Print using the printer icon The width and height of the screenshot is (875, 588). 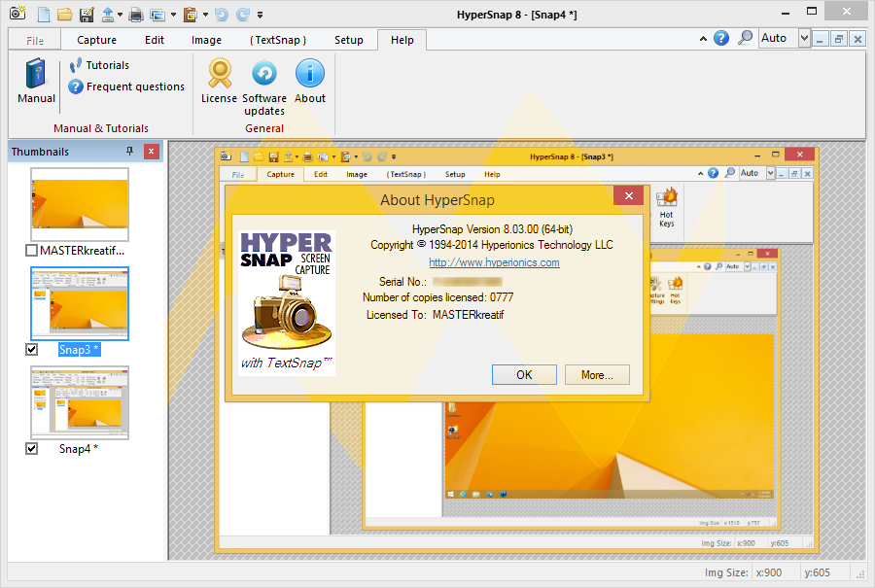135,15
